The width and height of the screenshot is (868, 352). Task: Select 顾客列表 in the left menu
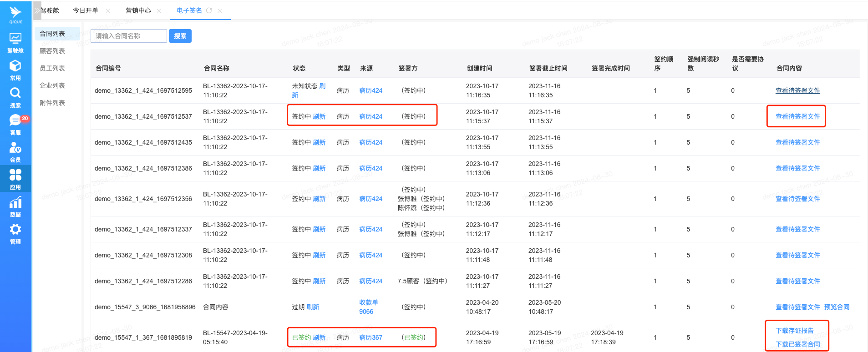(x=52, y=51)
